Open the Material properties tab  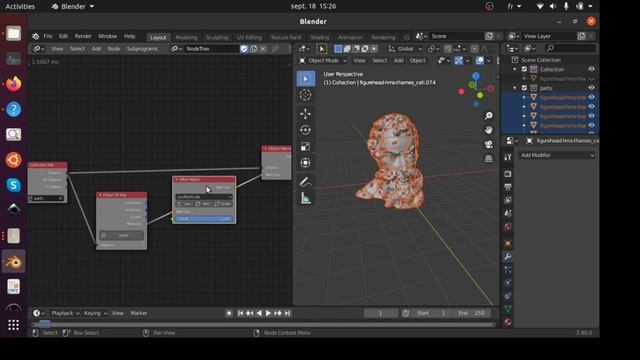pos(508,322)
